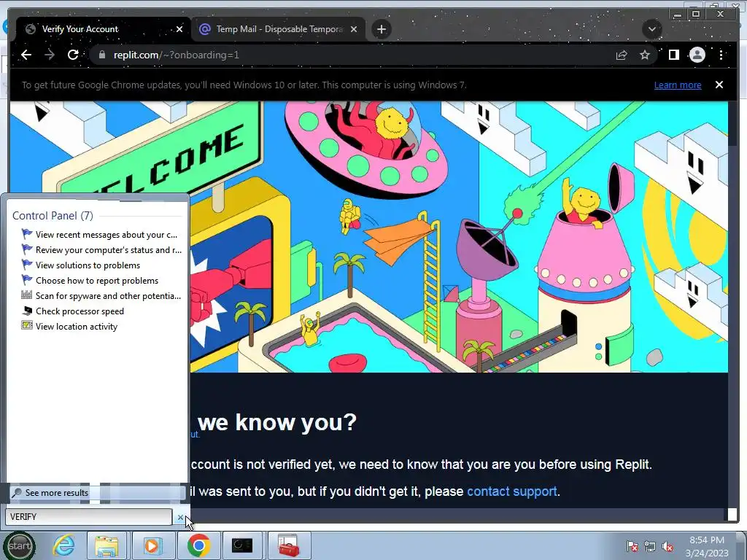
Task: Open Check processor speed result
Action: (73, 311)
